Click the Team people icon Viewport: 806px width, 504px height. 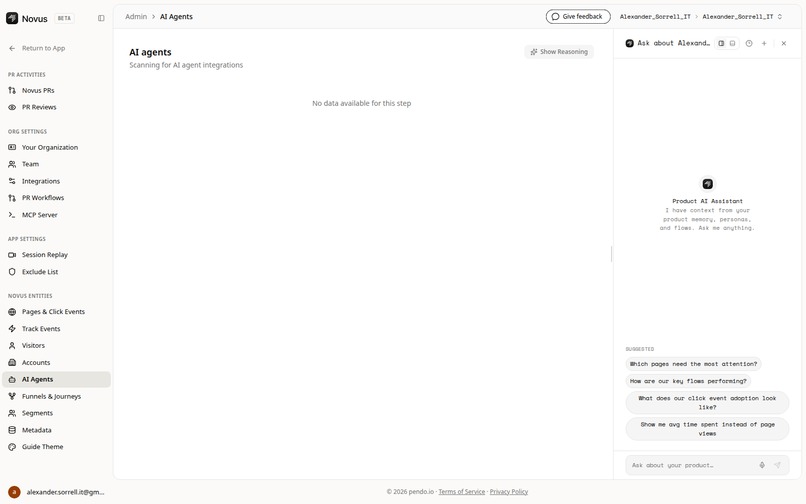click(x=12, y=164)
